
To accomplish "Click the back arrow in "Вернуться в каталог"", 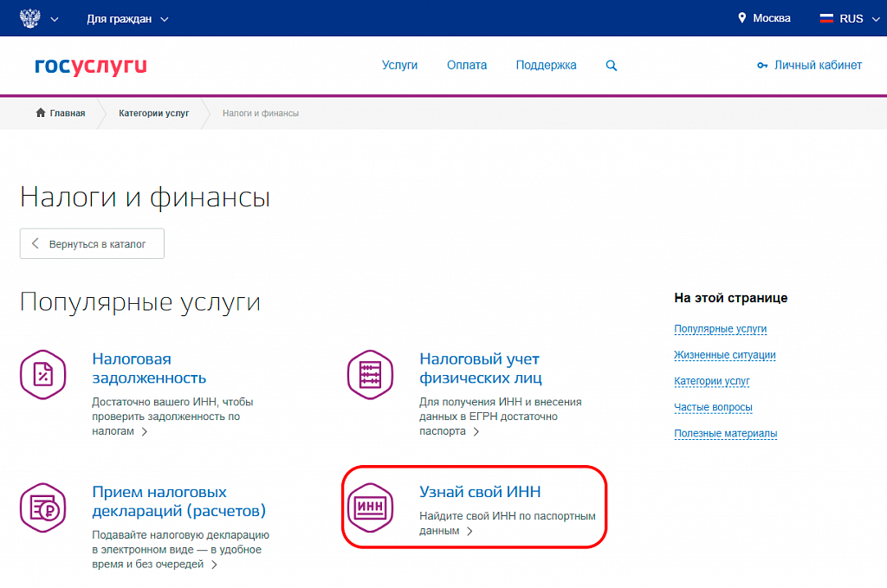I will pyautogui.click(x=35, y=243).
